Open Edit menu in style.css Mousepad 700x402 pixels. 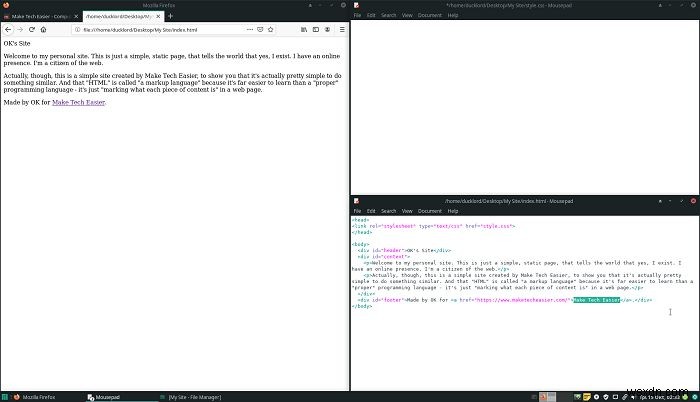(x=371, y=15)
